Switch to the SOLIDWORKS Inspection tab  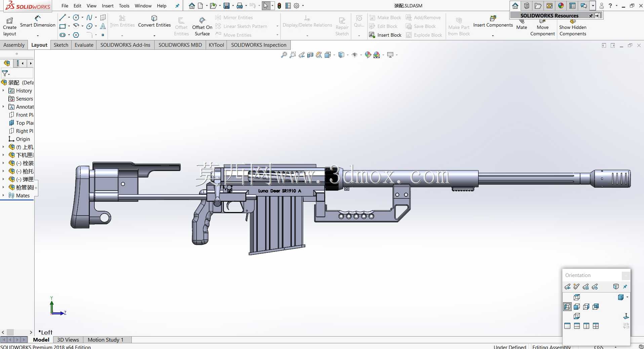click(259, 45)
